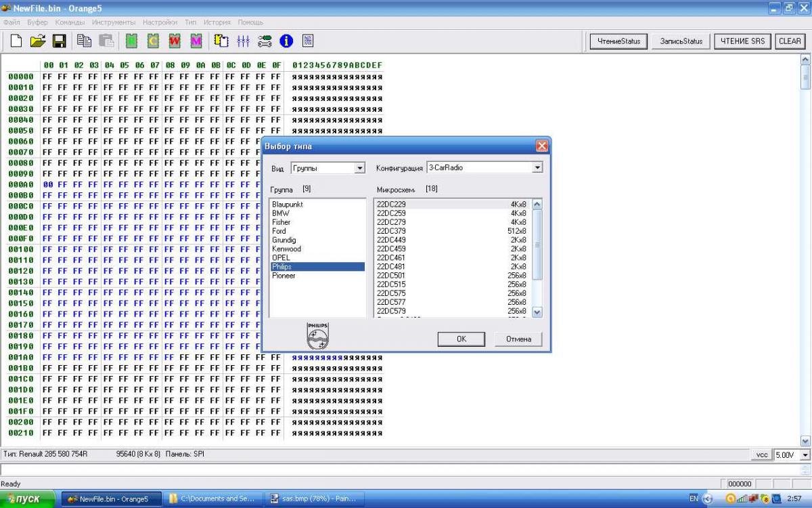Confirm the dialog with OK
812x508 pixels.
(461, 339)
